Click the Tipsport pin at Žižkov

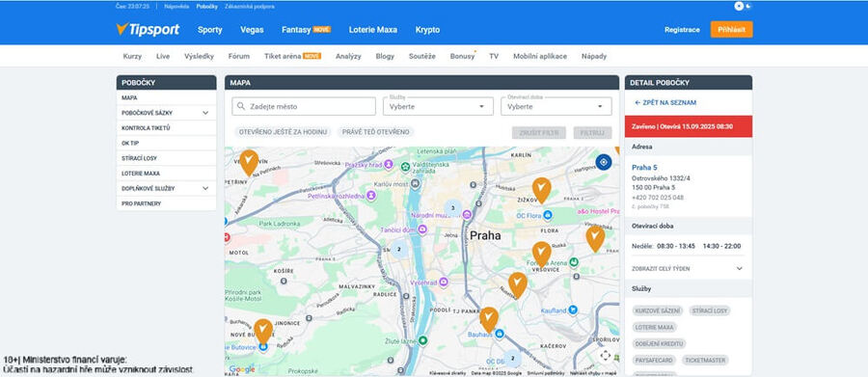click(541, 191)
